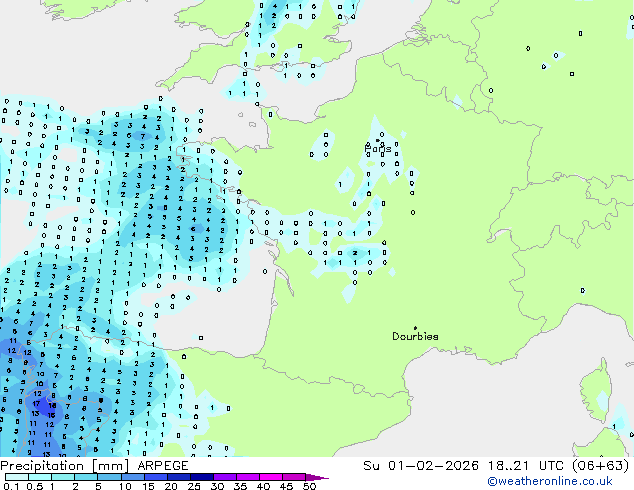Click the legend tick label '10'
Image resolution: width=634 pixels, height=490 pixels.
[125, 486]
